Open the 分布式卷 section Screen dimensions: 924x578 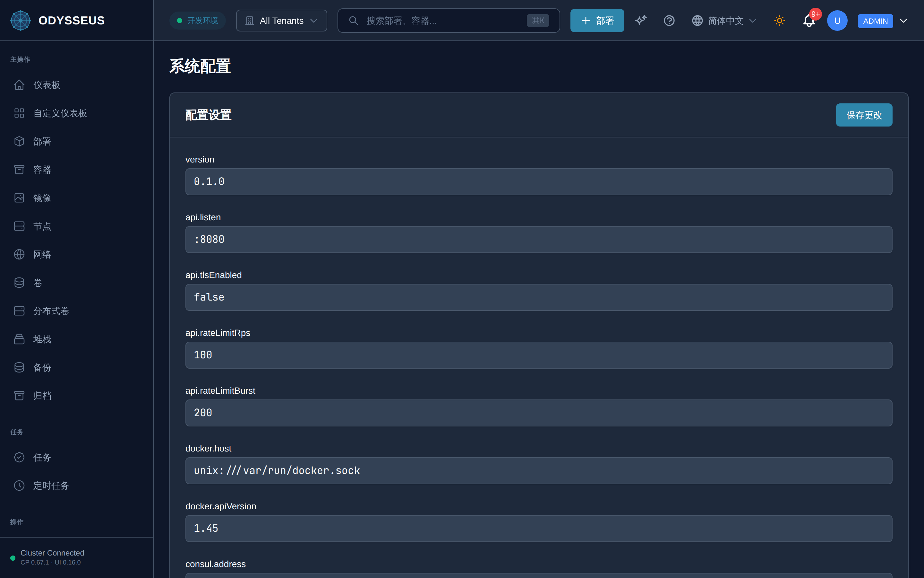76,311
